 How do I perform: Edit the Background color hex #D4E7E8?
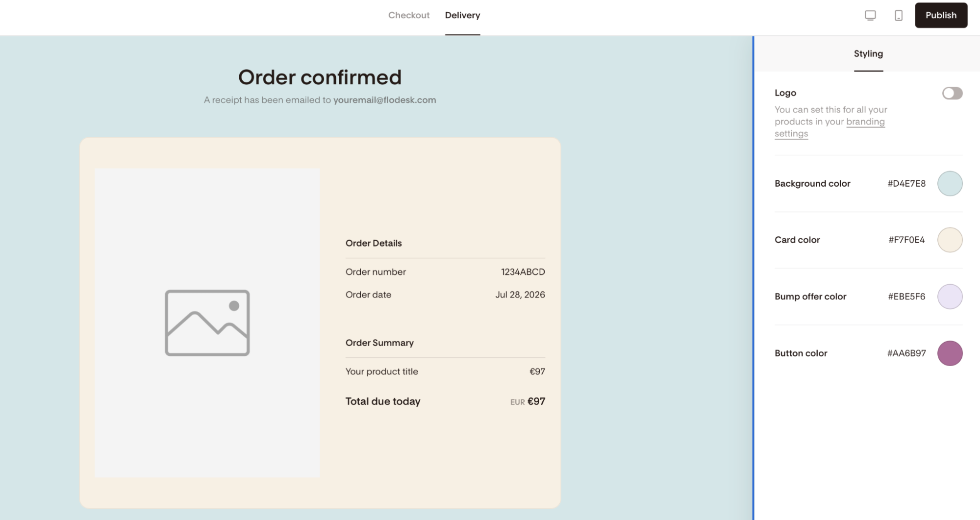906,183
